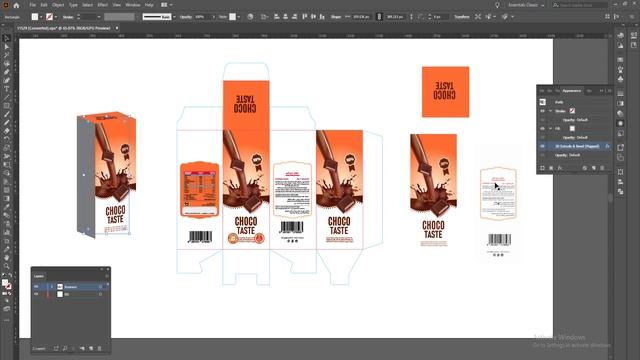Open Add New Effect fx menu at panel bottom
640x360 pixels.
(x=560, y=168)
